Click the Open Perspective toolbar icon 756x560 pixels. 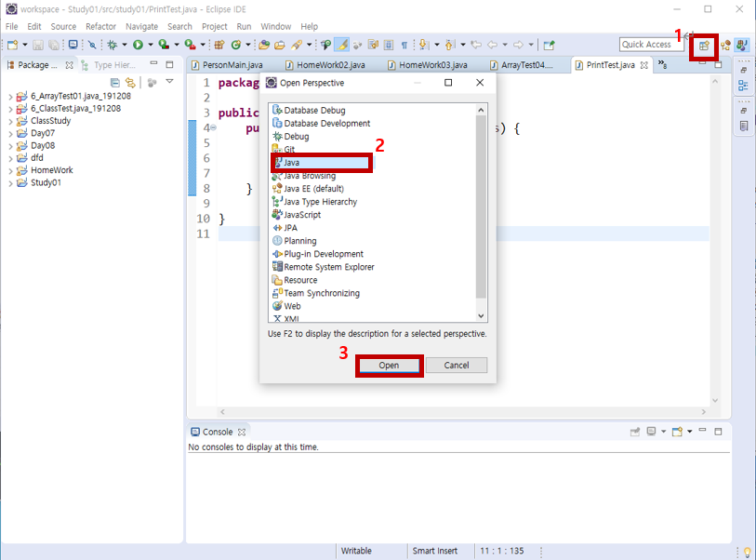click(x=704, y=46)
